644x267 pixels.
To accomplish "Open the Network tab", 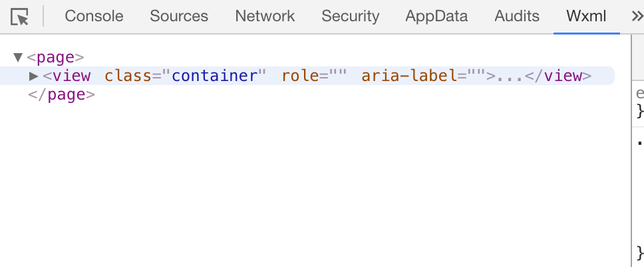I will pyautogui.click(x=265, y=17).
